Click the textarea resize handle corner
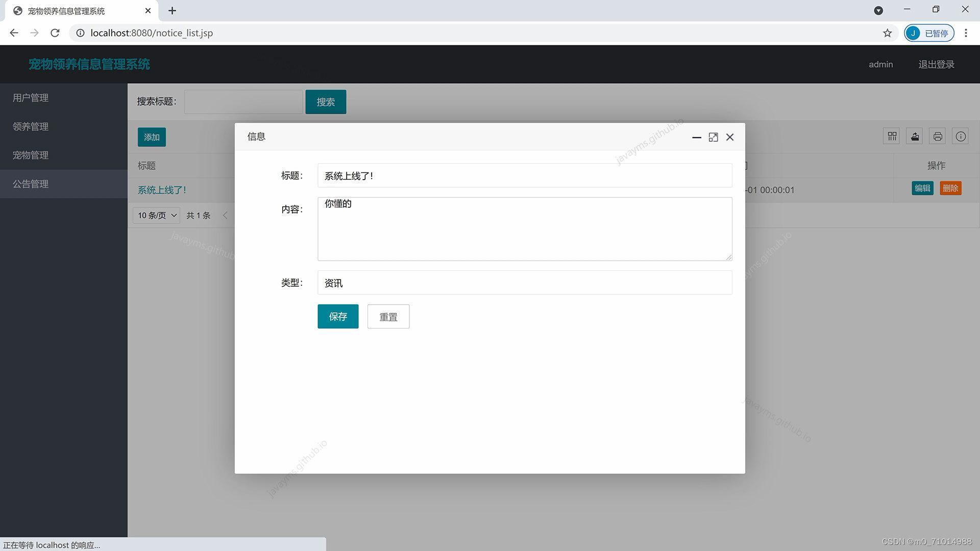The height and width of the screenshot is (551, 980). [x=729, y=258]
